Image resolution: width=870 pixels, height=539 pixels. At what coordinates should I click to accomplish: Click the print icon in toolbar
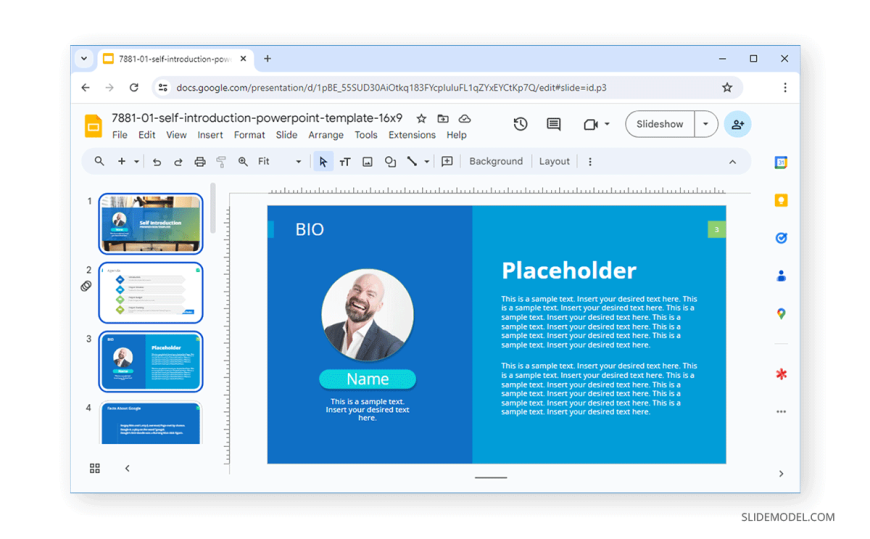point(200,162)
